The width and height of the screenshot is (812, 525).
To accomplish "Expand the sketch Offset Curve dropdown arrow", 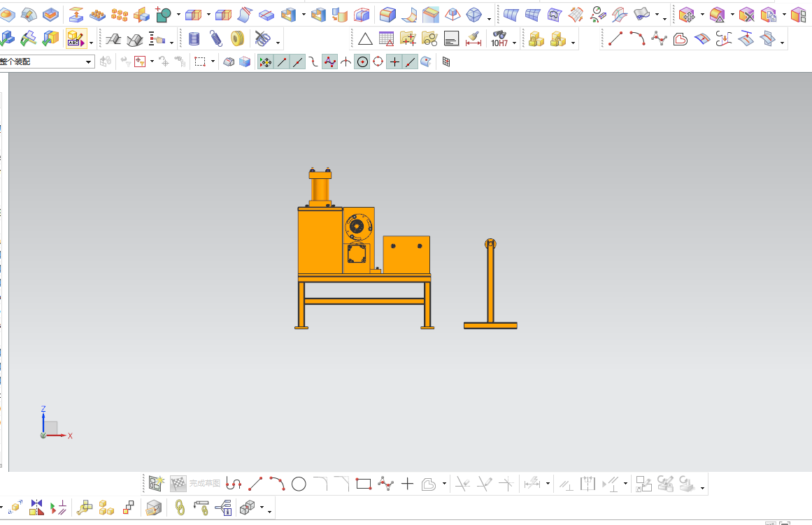I will tap(444, 484).
